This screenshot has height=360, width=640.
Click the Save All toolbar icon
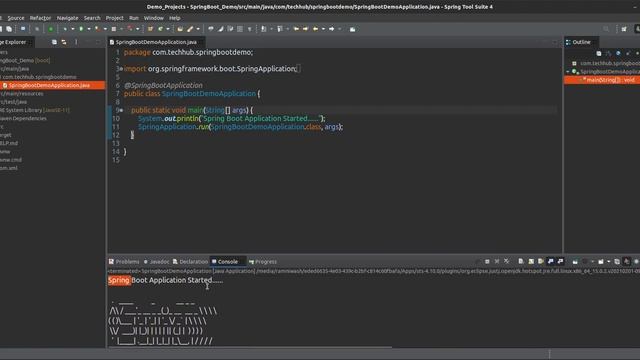click(x=9, y=29)
